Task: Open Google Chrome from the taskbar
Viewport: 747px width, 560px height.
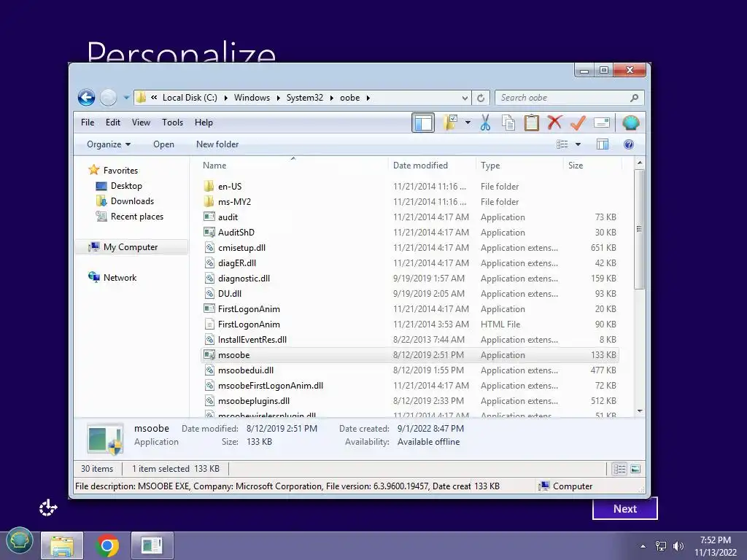Action: [x=107, y=545]
